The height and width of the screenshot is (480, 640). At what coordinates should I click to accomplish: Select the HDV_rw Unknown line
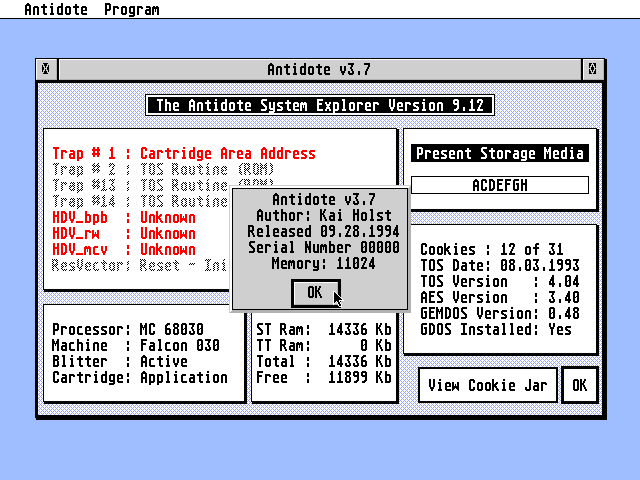click(x=124, y=233)
